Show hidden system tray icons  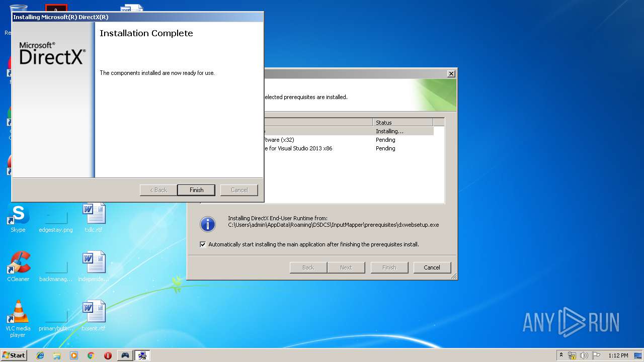[561, 355]
